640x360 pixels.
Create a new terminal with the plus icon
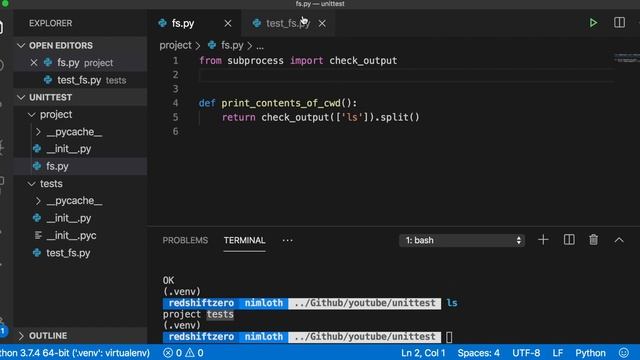(543, 240)
